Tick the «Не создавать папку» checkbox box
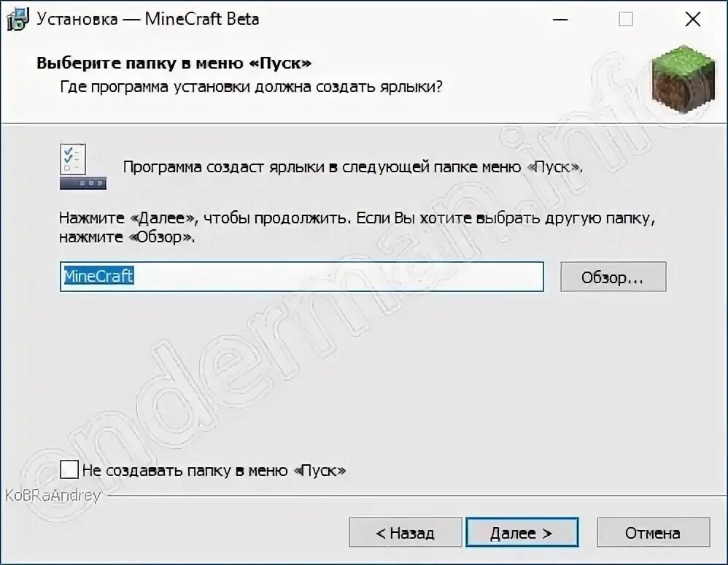The width and height of the screenshot is (728, 565). tap(69, 469)
